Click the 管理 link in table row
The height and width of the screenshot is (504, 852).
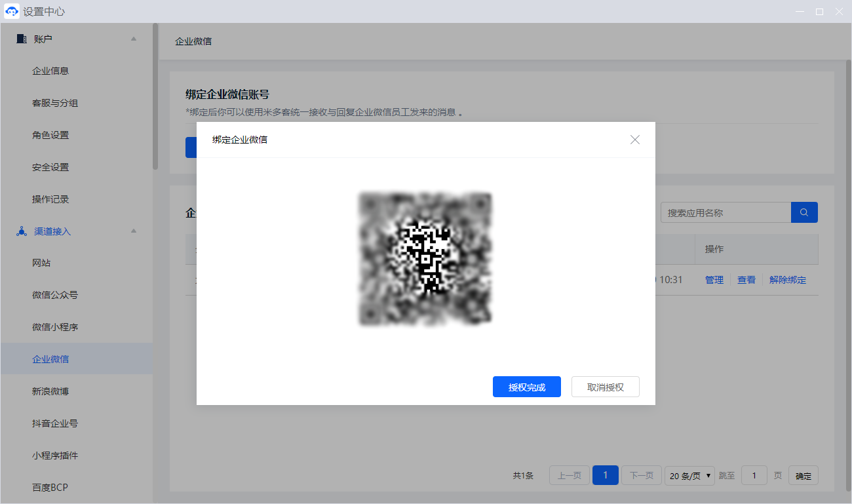pyautogui.click(x=714, y=280)
